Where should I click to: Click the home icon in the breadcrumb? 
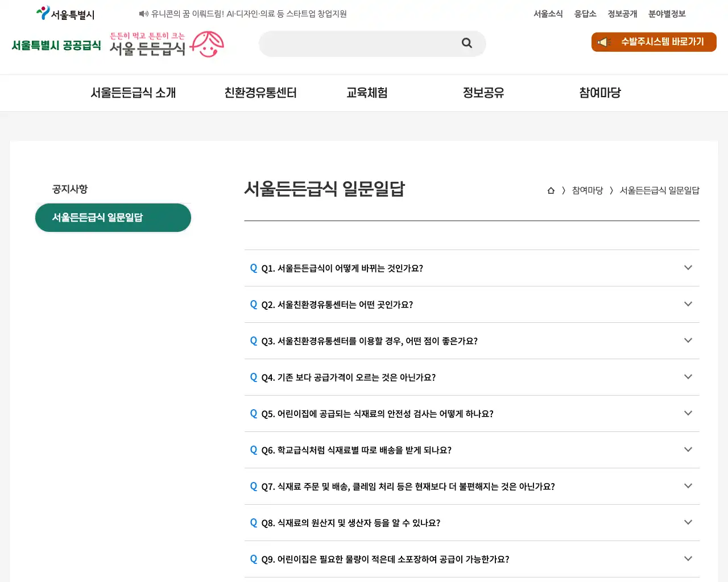(x=550, y=190)
